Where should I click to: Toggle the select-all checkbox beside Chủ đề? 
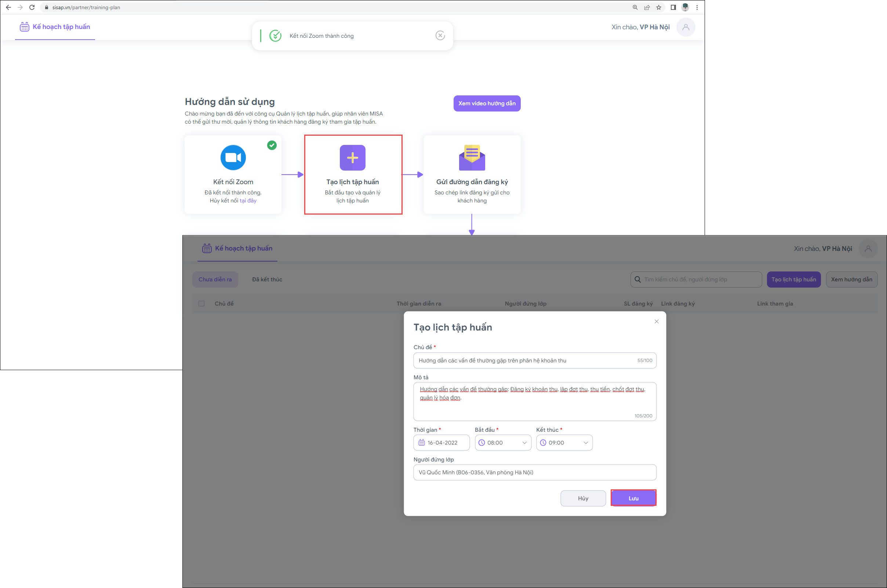click(201, 303)
